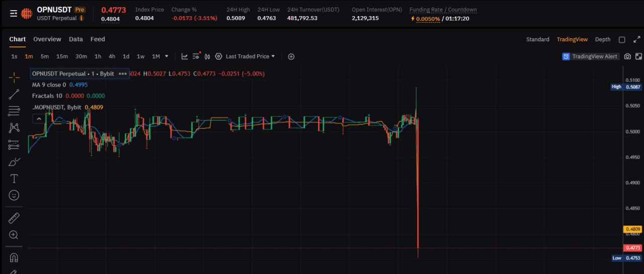Open the emoji sticker tool
644x274 pixels.
click(x=14, y=195)
